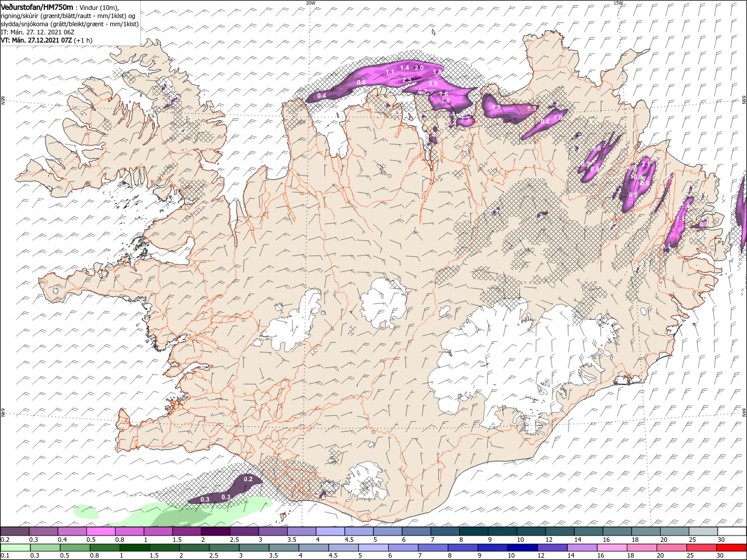Click the light pink 16–18 rain scale swatch

tap(612, 548)
